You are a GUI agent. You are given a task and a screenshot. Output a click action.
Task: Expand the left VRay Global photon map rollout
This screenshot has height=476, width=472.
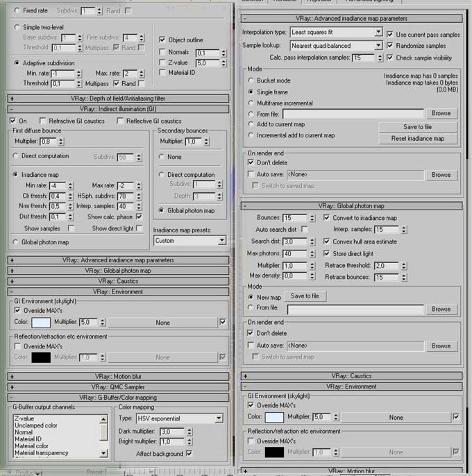click(118, 271)
